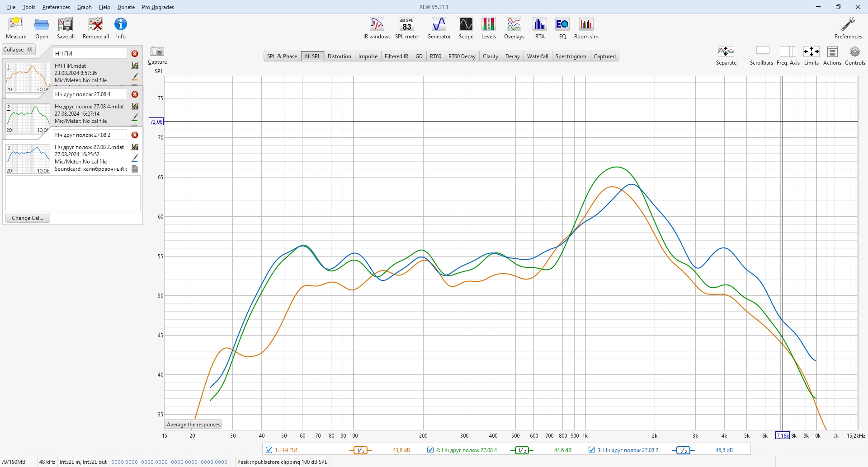
Task: Switch to the SPL & Phase tab
Action: [282, 56]
